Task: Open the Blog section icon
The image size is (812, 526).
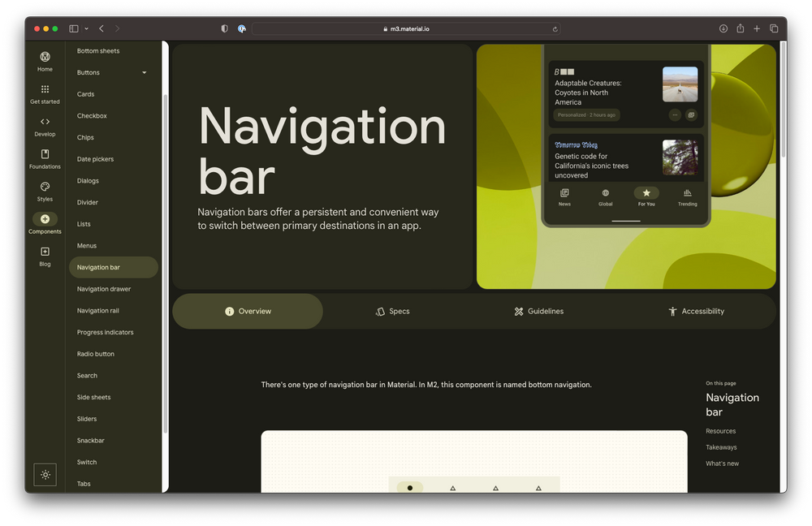Action: click(45, 252)
